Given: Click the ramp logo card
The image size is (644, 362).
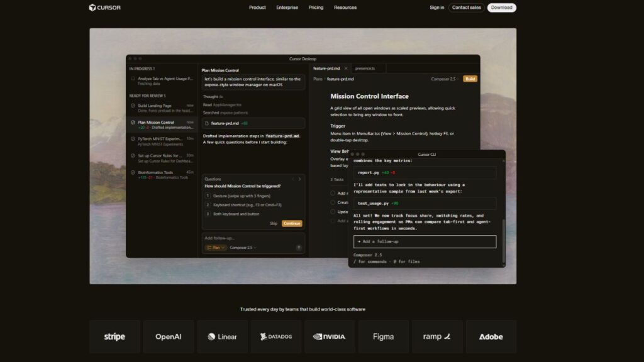Looking at the screenshot, I should (x=438, y=337).
